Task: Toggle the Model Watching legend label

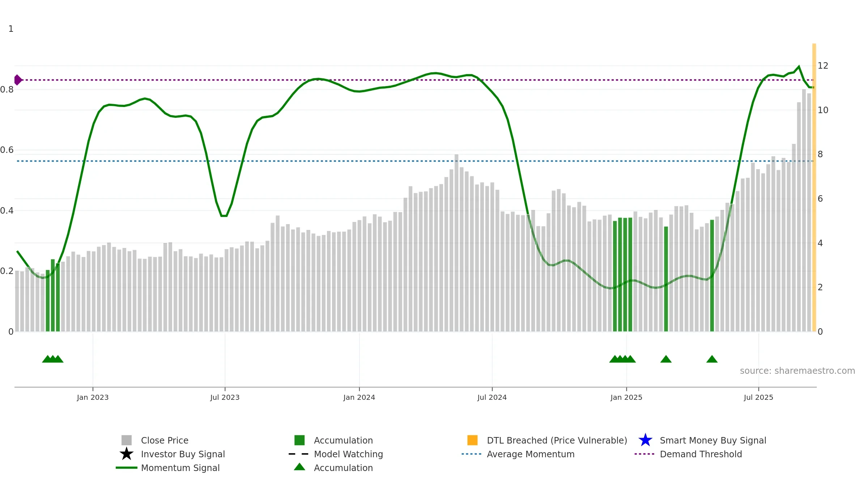Action: click(348, 454)
